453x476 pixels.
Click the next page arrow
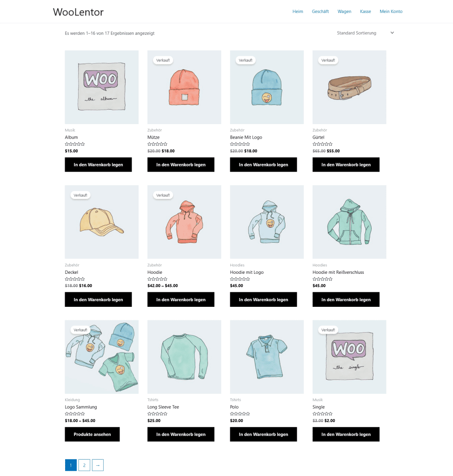click(98, 465)
